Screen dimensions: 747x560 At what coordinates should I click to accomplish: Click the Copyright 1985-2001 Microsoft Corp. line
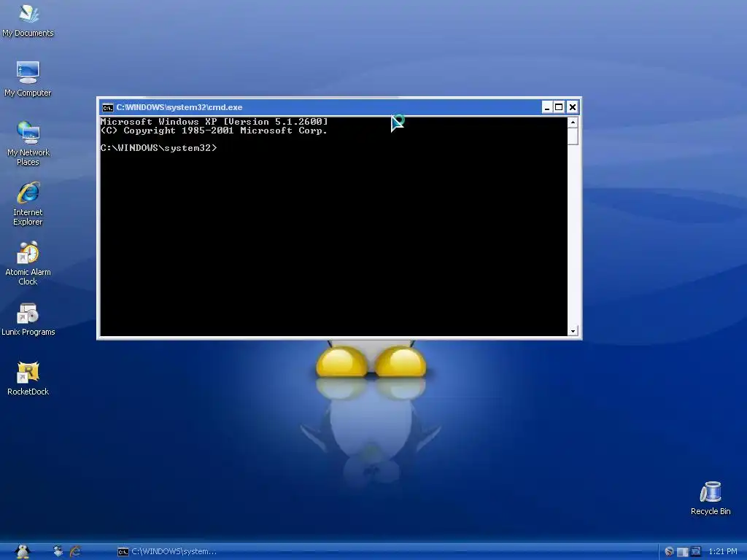pyautogui.click(x=214, y=131)
